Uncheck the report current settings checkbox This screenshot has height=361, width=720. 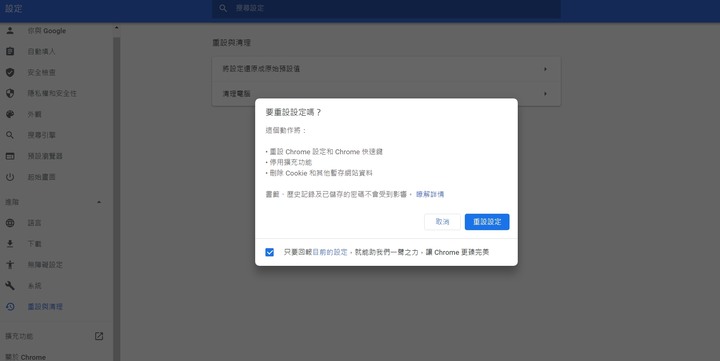[270, 252]
